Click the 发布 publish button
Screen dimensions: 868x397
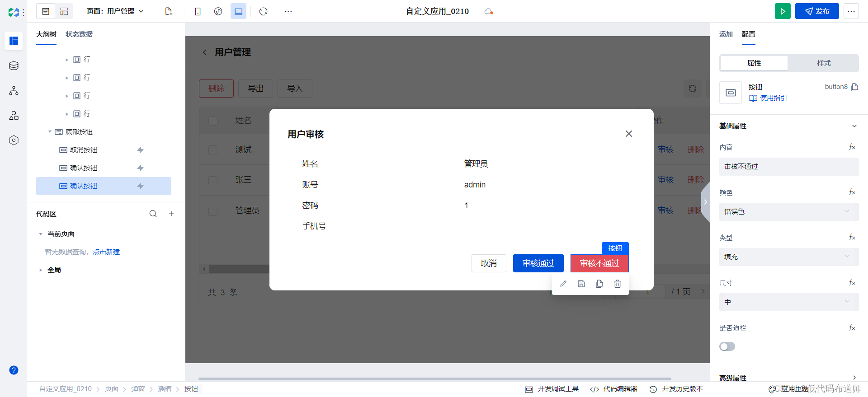point(817,11)
